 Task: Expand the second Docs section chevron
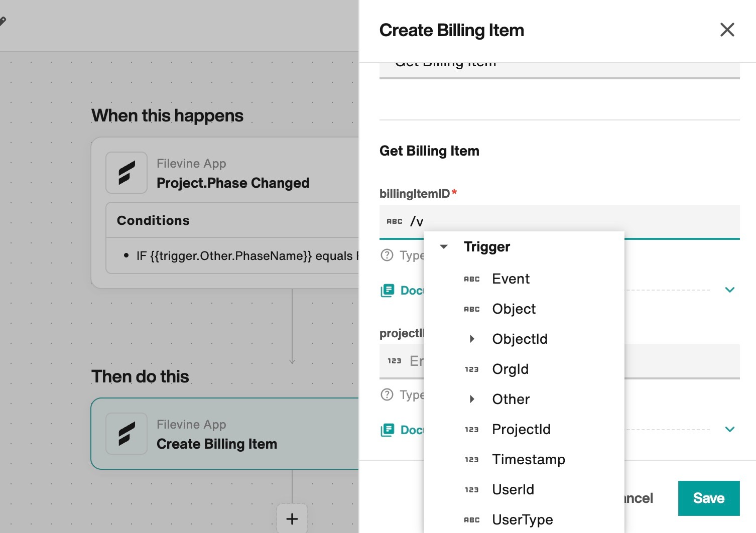730,430
